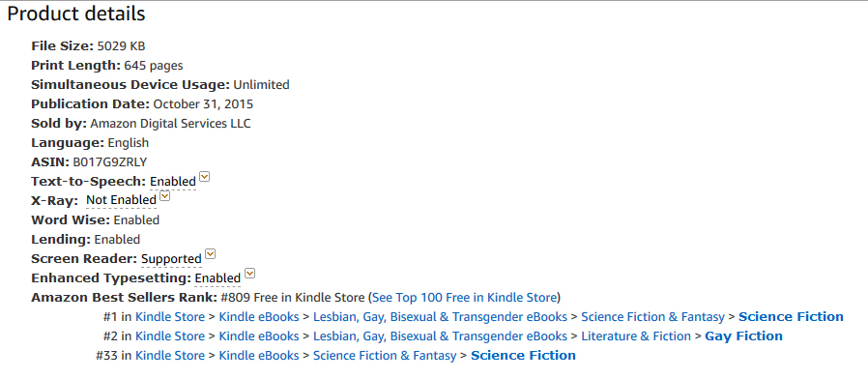
Task: Expand the Enhanced Typesetting dropdown arrow
Action: click(x=249, y=274)
